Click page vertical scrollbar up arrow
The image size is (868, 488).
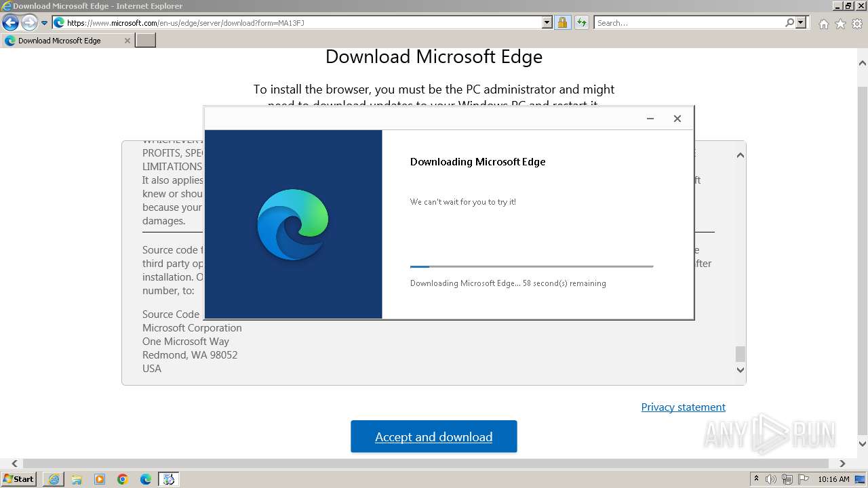pyautogui.click(x=863, y=63)
